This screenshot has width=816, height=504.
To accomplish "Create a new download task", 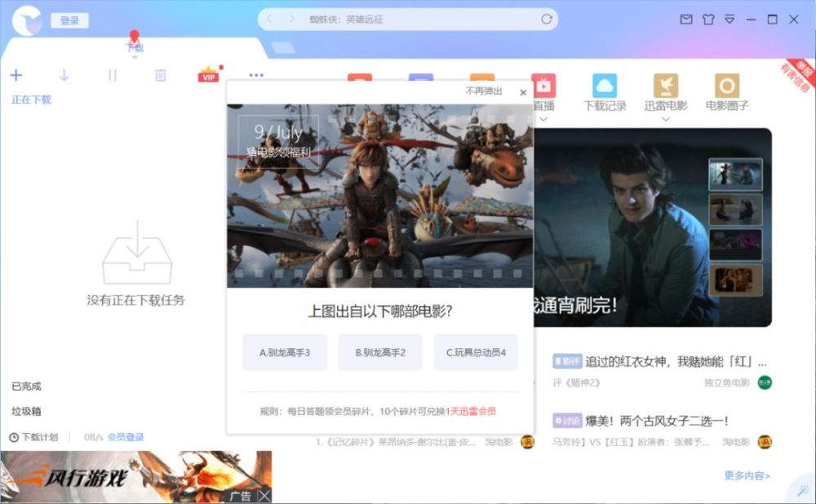I will click(16, 75).
